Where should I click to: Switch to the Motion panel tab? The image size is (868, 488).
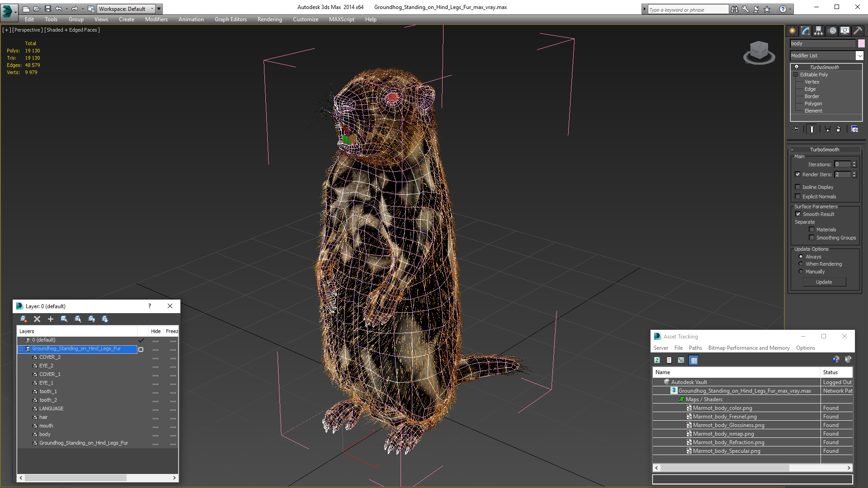pyautogui.click(x=832, y=31)
